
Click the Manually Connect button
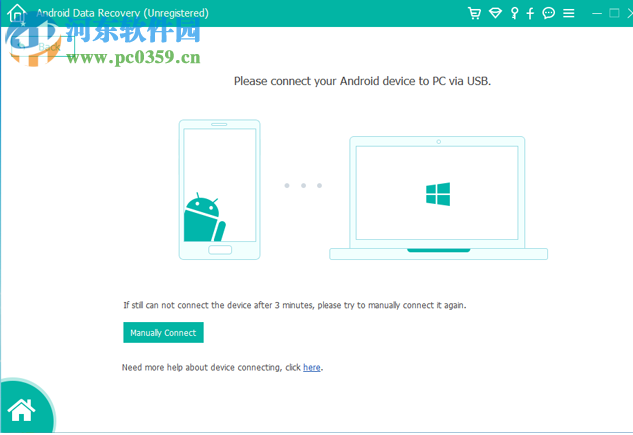point(163,333)
